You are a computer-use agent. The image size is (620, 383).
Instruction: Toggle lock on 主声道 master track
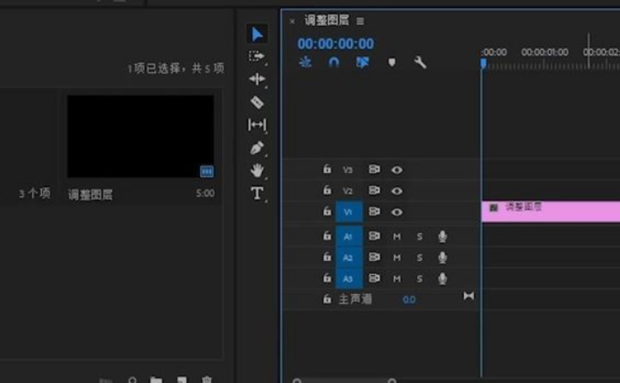tap(327, 299)
